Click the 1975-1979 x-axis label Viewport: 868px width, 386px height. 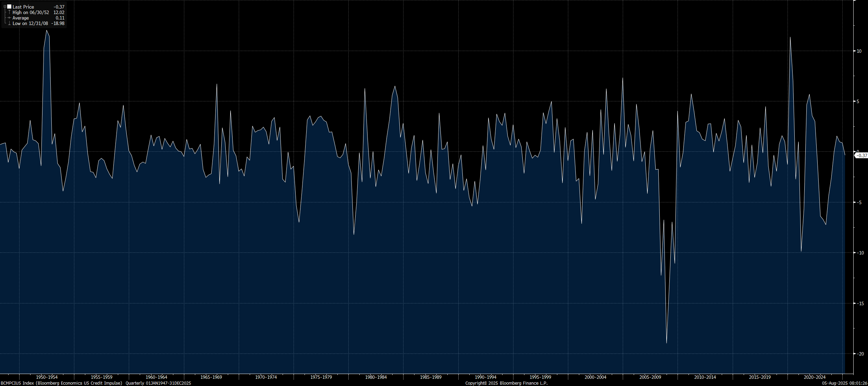(321, 377)
